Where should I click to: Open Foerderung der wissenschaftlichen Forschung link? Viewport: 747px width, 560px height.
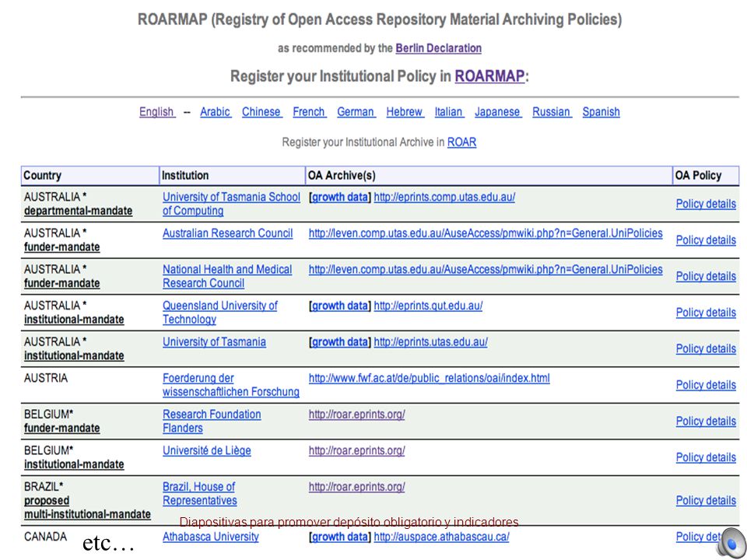click(231, 385)
